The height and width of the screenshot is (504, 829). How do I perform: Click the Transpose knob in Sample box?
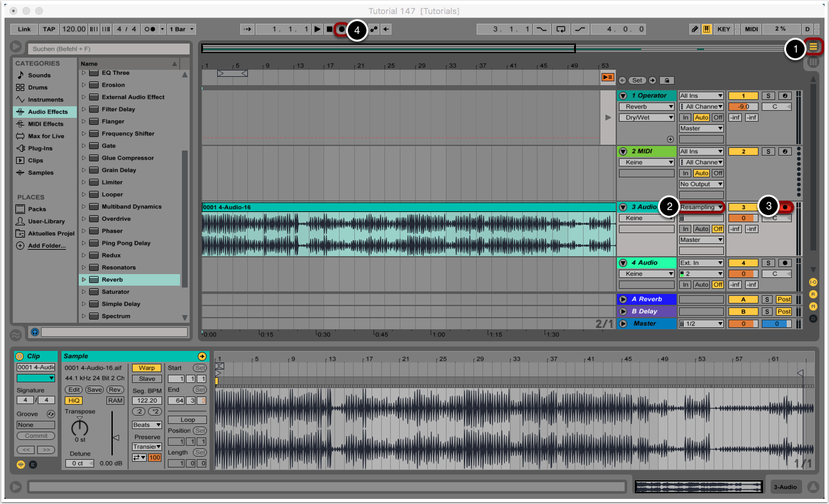[79, 428]
